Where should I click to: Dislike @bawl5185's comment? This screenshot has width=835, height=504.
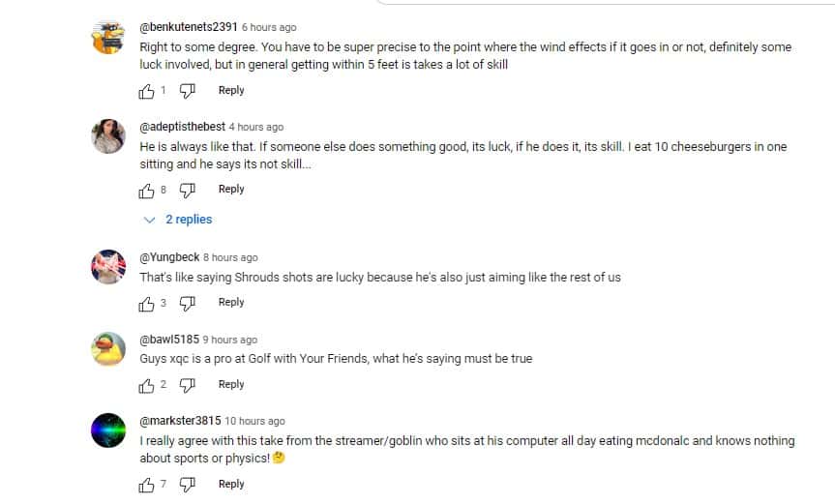(x=189, y=385)
